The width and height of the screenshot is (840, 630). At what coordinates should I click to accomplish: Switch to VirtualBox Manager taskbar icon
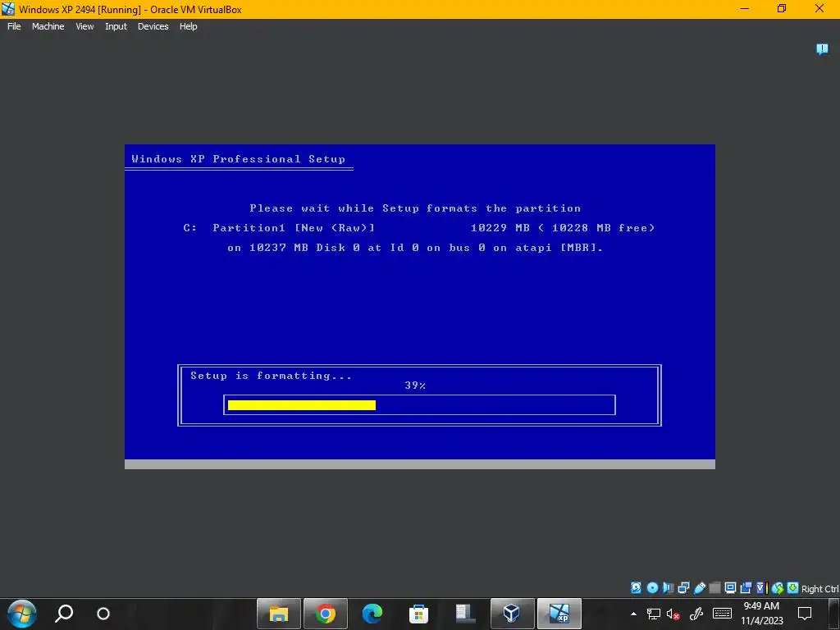(x=512, y=614)
